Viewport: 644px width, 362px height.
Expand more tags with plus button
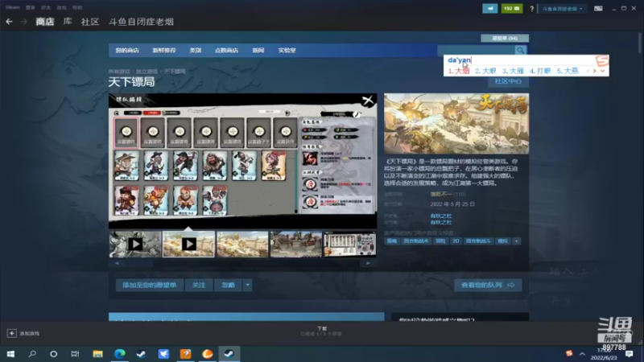516,241
